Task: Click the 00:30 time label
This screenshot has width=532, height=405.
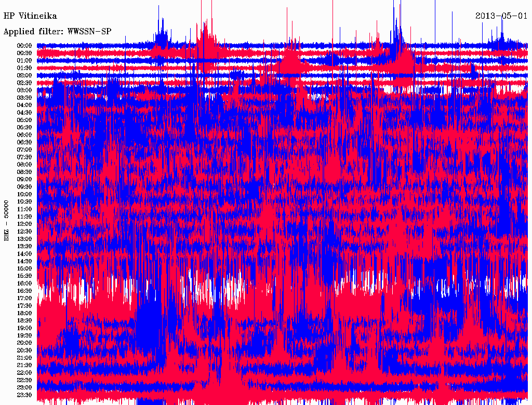Action: tap(24, 53)
